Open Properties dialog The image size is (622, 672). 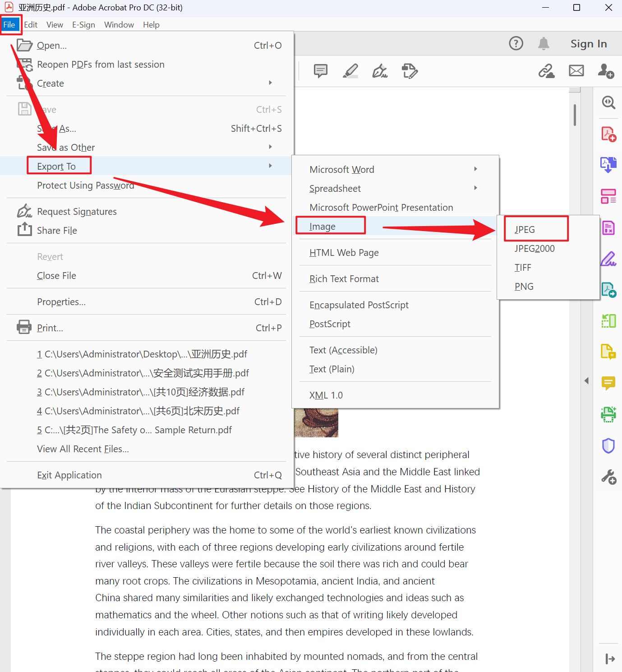click(147, 302)
